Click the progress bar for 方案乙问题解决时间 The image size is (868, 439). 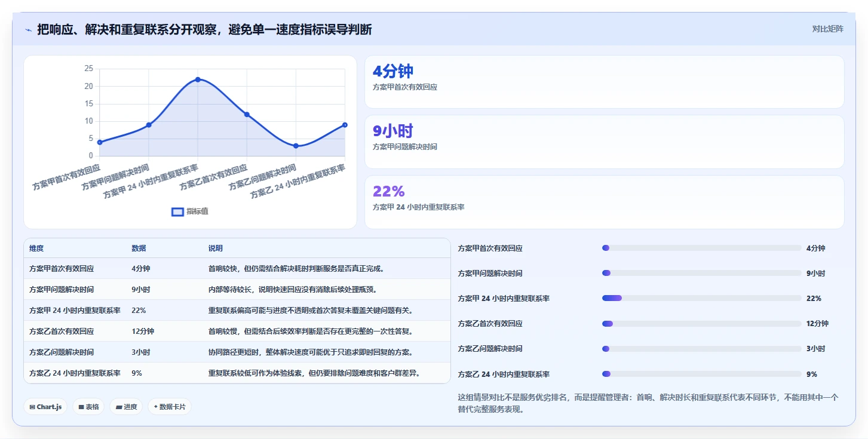click(701, 349)
